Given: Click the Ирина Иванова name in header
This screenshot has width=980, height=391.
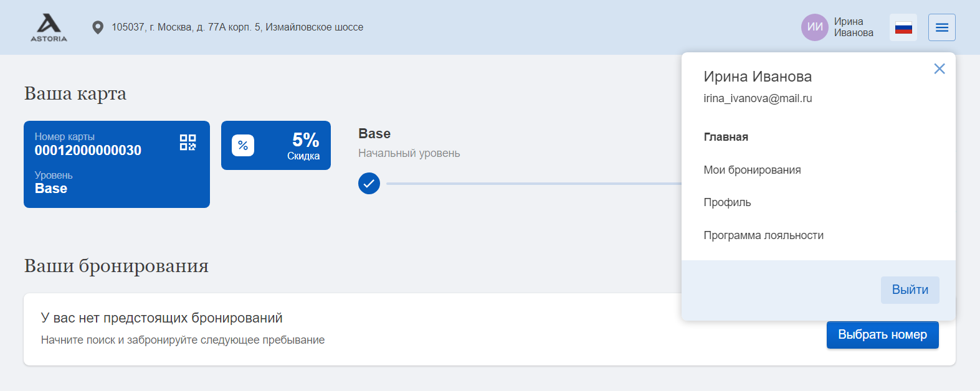Looking at the screenshot, I should point(854,27).
